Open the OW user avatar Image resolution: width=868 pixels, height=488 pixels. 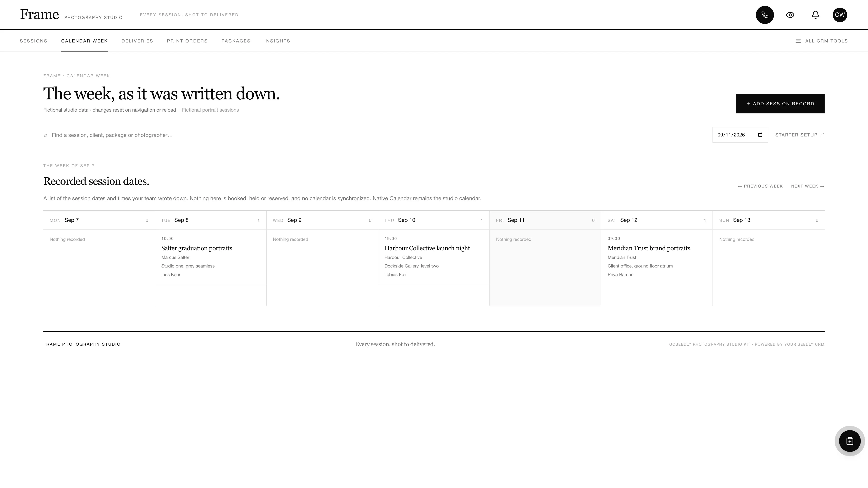[x=840, y=15]
